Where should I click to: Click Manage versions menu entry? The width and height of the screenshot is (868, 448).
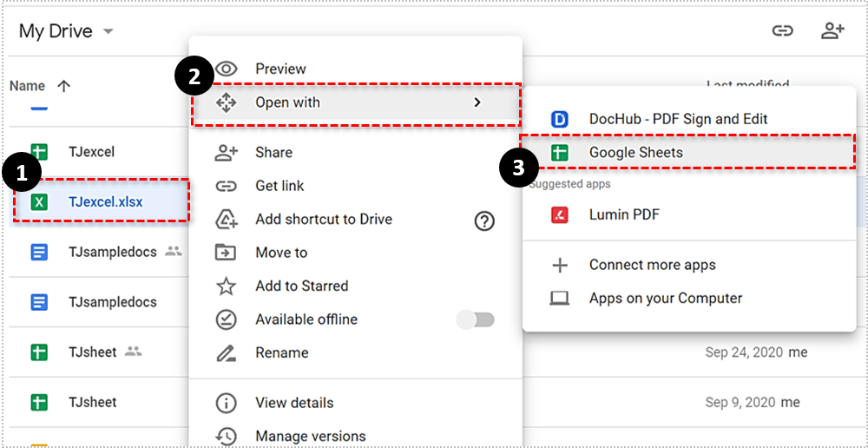pos(310,436)
